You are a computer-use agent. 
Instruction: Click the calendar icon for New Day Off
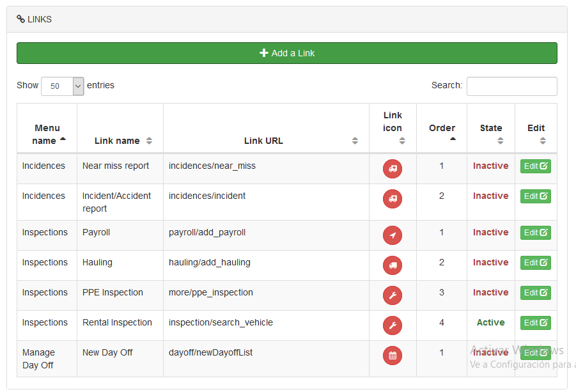click(x=393, y=356)
